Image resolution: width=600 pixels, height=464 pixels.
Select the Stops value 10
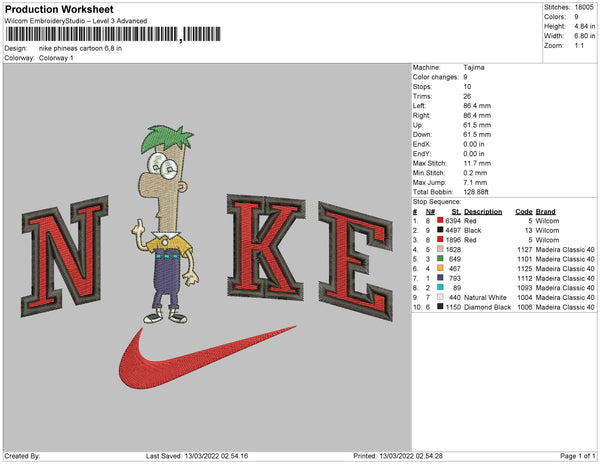(467, 87)
